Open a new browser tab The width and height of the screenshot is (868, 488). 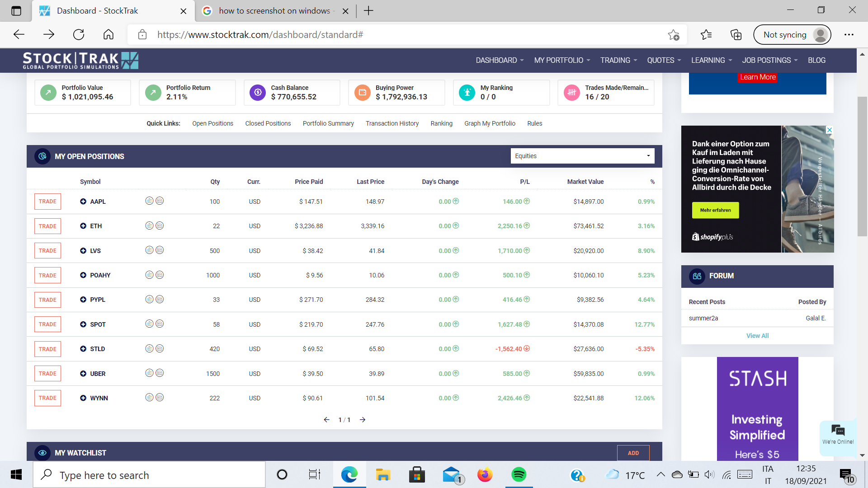(x=368, y=11)
